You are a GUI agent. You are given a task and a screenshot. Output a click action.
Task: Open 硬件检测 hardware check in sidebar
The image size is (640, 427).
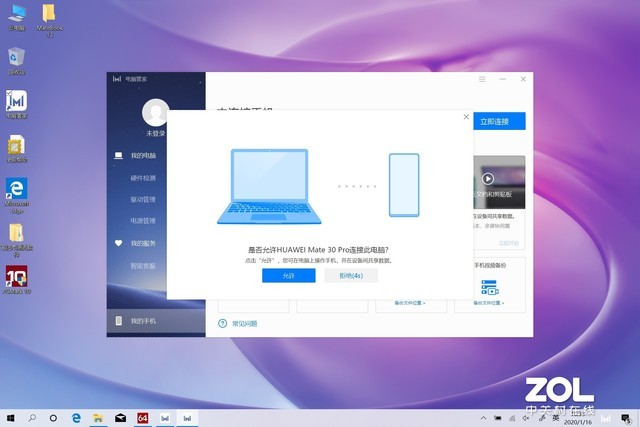tap(143, 178)
